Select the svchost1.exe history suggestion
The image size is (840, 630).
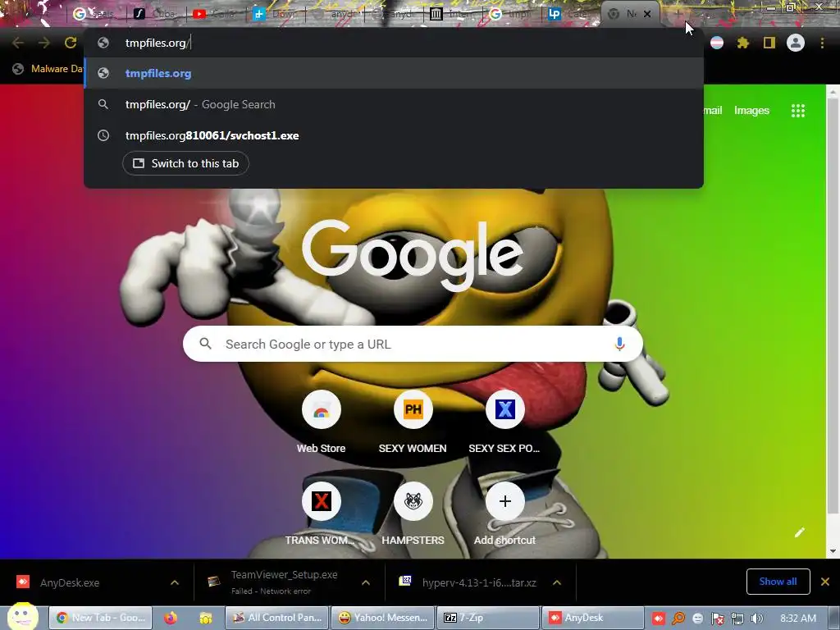(394, 135)
